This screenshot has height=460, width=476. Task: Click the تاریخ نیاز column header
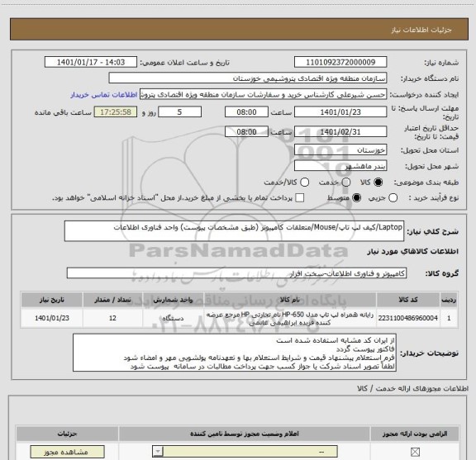(52, 300)
